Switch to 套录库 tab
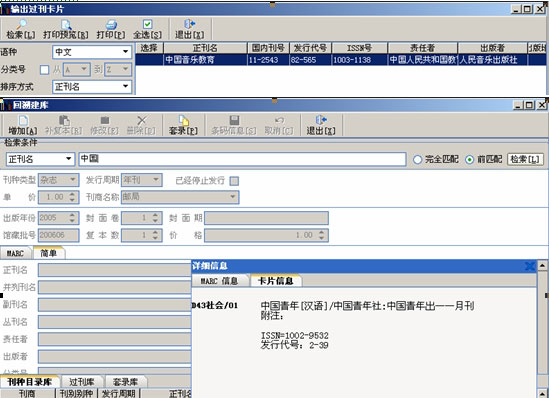549x398 pixels. point(125,382)
